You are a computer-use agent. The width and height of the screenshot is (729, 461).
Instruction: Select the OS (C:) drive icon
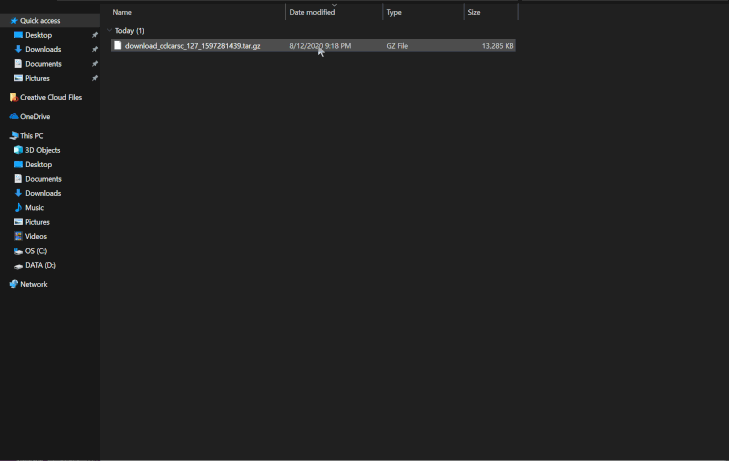click(18, 251)
